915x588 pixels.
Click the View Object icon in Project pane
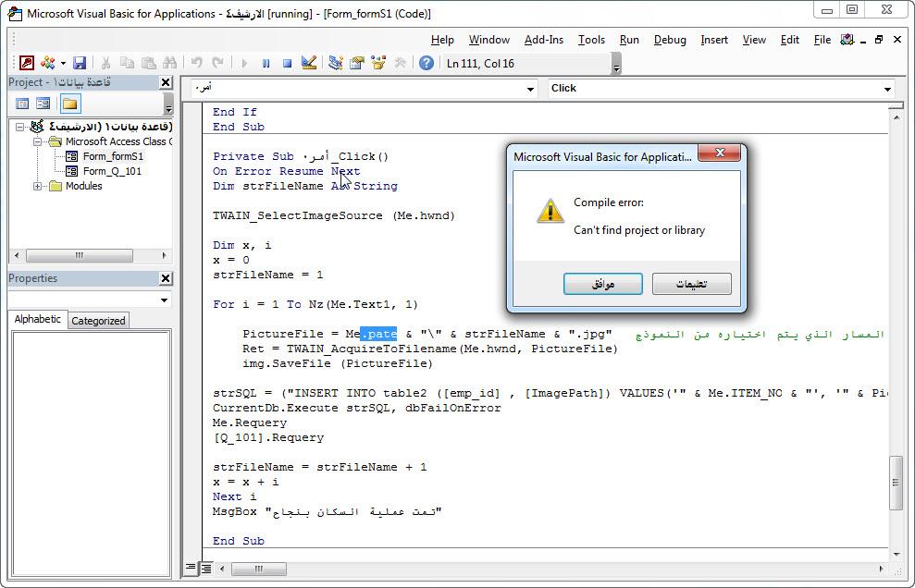(43, 104)
